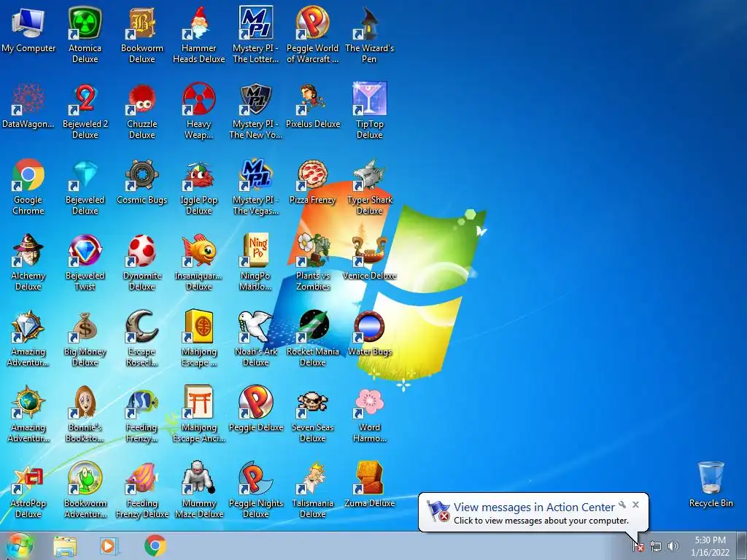Open Windows Explorer from taskbar
The image size is (747, 560).
[x=65, y=546]
